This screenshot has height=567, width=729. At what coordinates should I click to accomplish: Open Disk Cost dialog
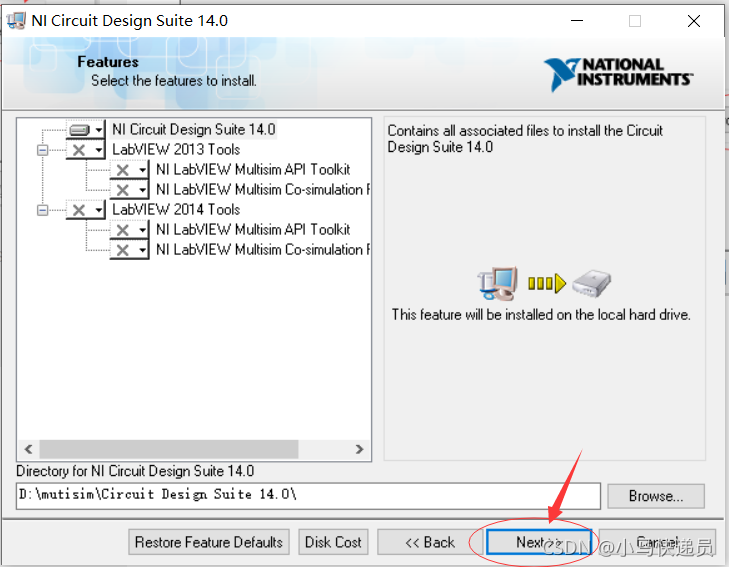click(x=333, y=542)
